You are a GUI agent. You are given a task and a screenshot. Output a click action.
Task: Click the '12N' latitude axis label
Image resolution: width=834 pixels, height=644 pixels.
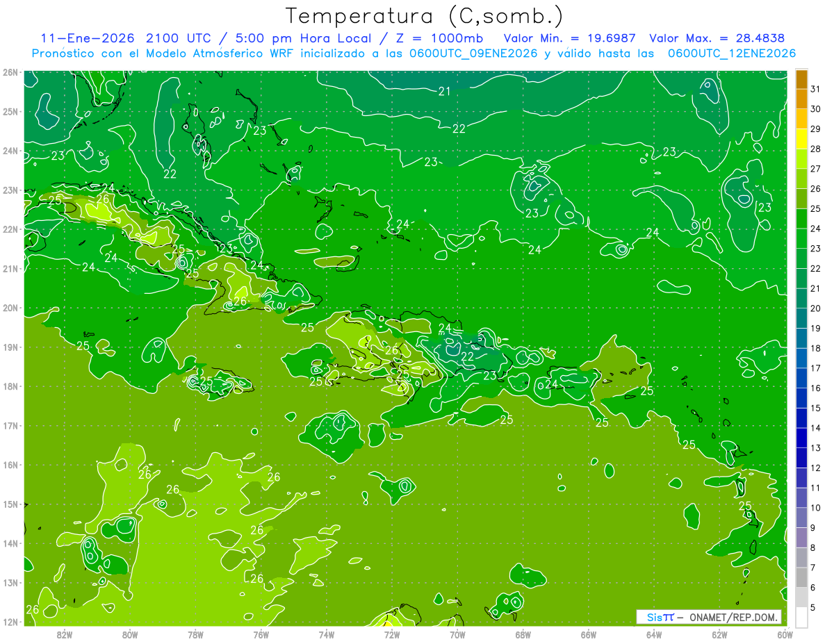(10, 622)
